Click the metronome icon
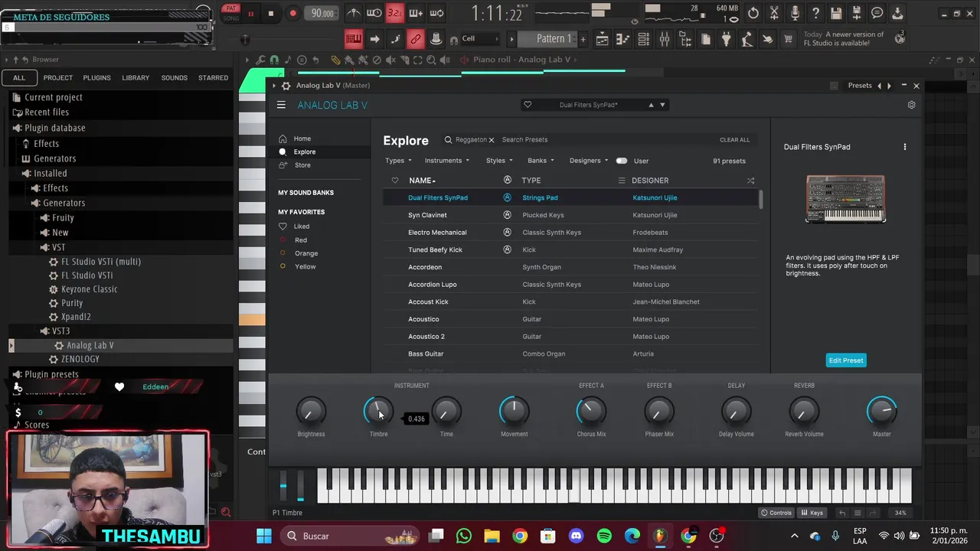Viewport: 980px width, 551px height. (x=354, y=13)
